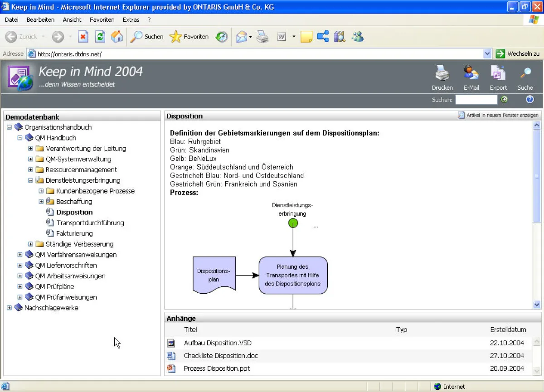Expand the Kundenbezogene Prozesse folder
This screenshot has height=392, width=544.
click(x=41, y=191)
